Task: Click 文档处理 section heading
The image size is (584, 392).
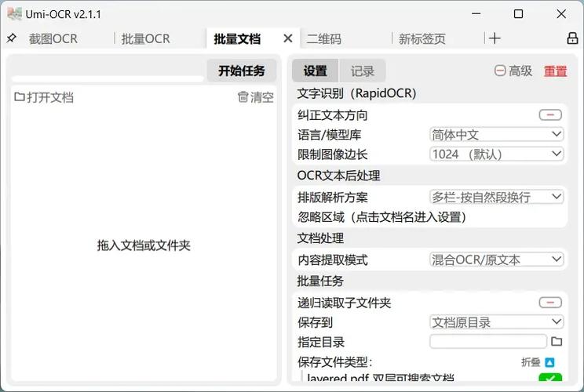Action: point(320,238)
